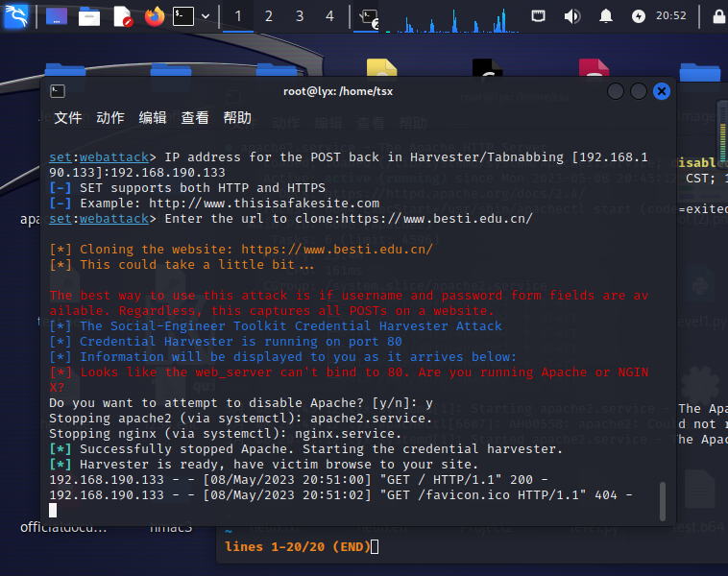
Task: Click the "Credential Harvester is running on port 80" line
Action: (x=225, y=341)
